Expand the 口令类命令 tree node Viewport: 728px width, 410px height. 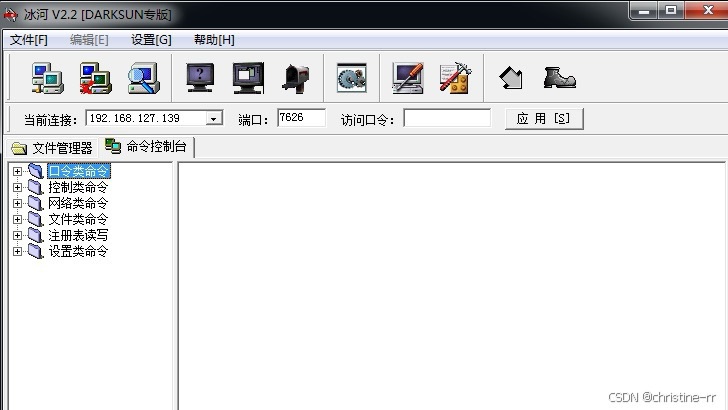[17, 171]
